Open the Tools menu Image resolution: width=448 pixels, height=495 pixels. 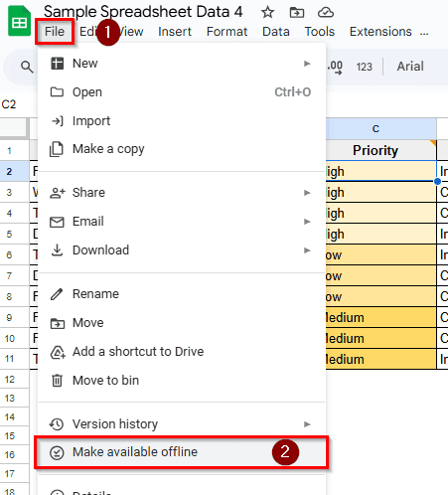(x=320, y=32)
